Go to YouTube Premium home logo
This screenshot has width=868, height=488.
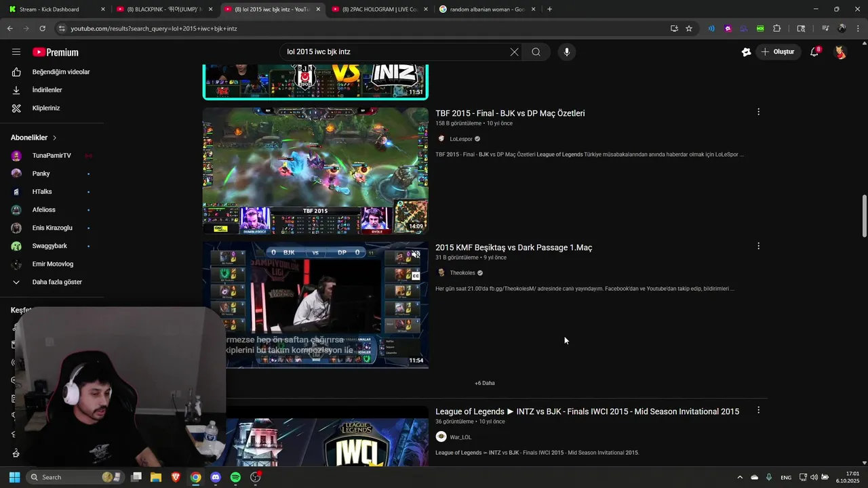[x=56, y=52]
